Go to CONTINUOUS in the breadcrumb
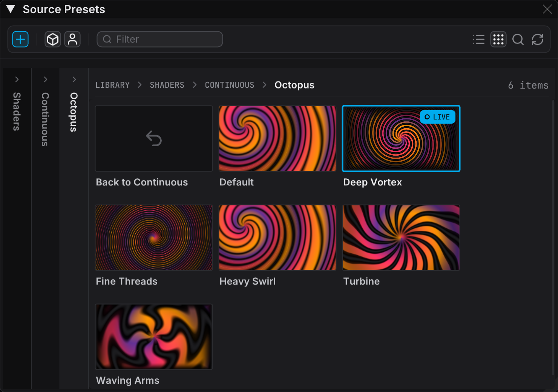 pos(230,85)
